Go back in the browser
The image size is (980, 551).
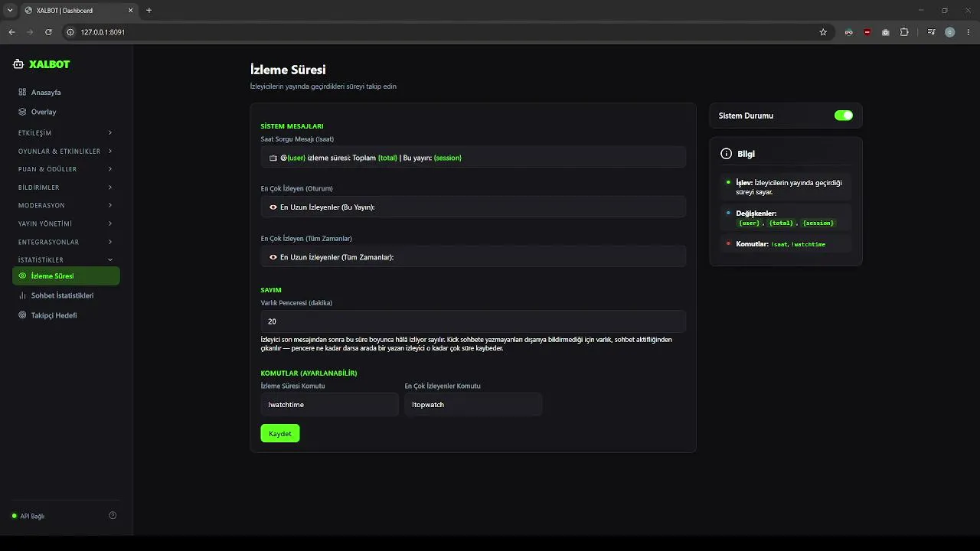(x=11, y=32)
